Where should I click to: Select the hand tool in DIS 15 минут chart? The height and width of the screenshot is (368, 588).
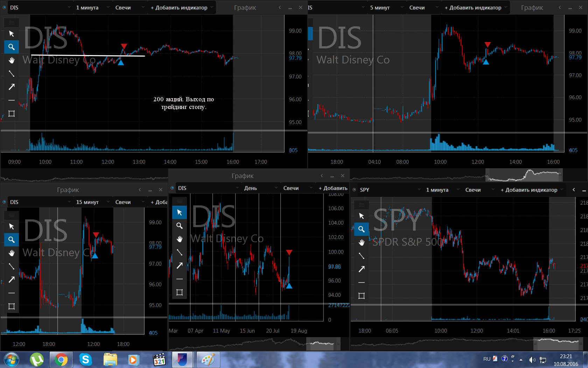(x=12, y=253)
